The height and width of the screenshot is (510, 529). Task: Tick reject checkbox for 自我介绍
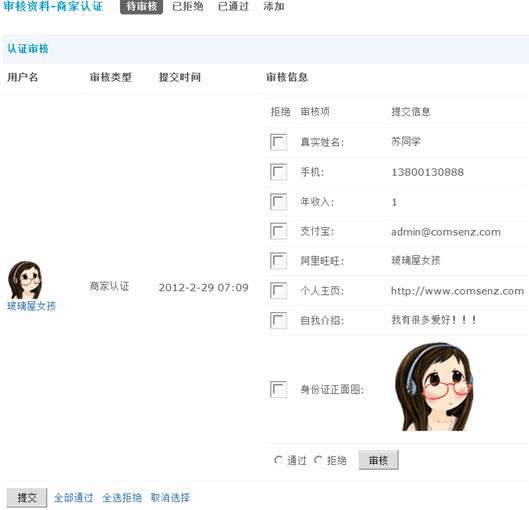[278, 320]
